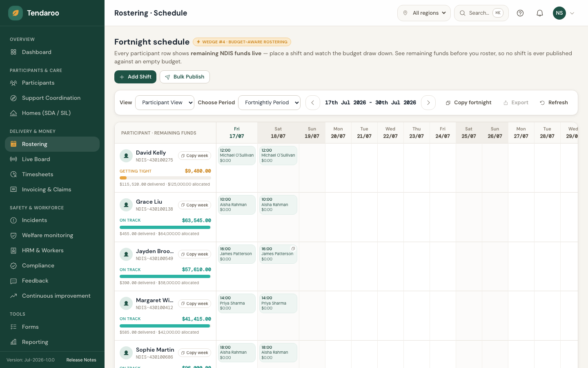Open the Release Notes link
The image size is (588, 368).
(81, 360)
